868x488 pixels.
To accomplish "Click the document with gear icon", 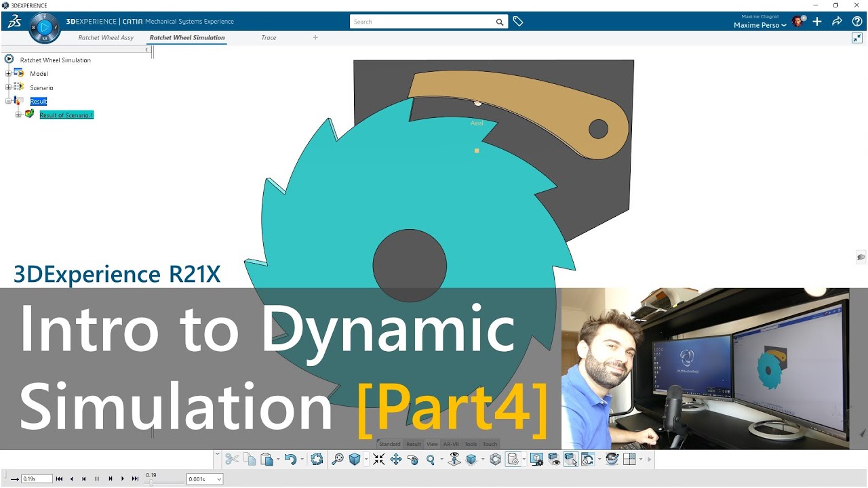I will (x=513, y=460).
